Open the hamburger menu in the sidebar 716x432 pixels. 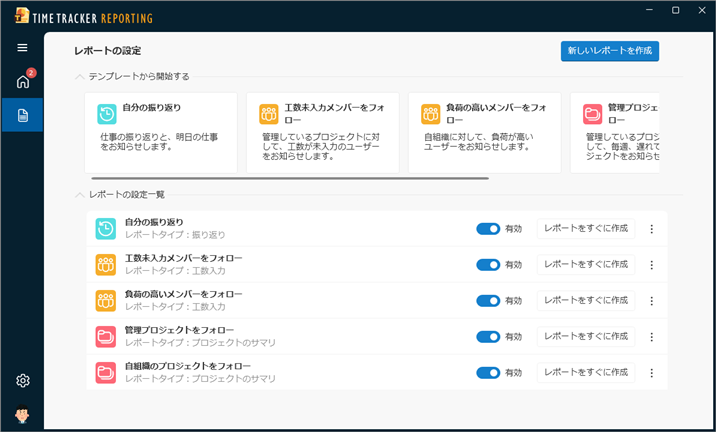click(22, 47)
